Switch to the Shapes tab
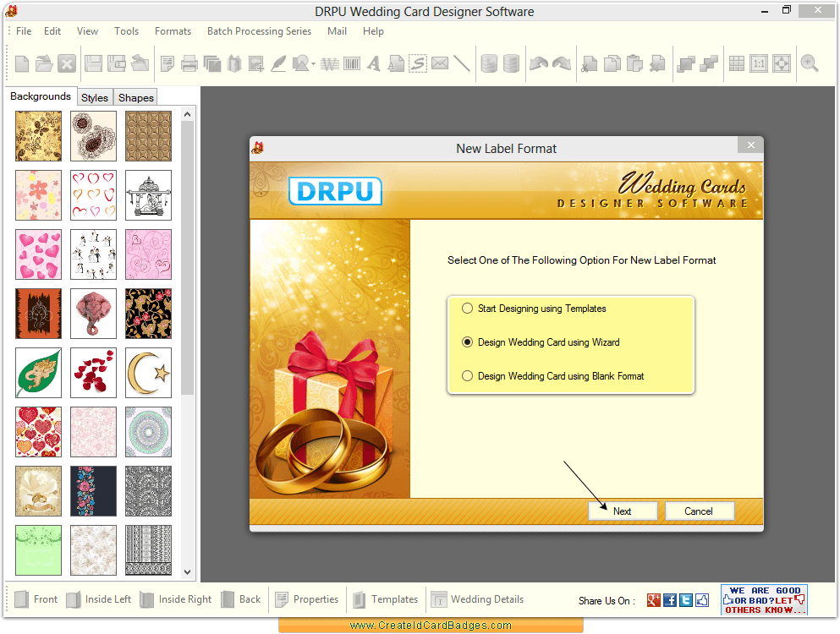 click(136, 97)
